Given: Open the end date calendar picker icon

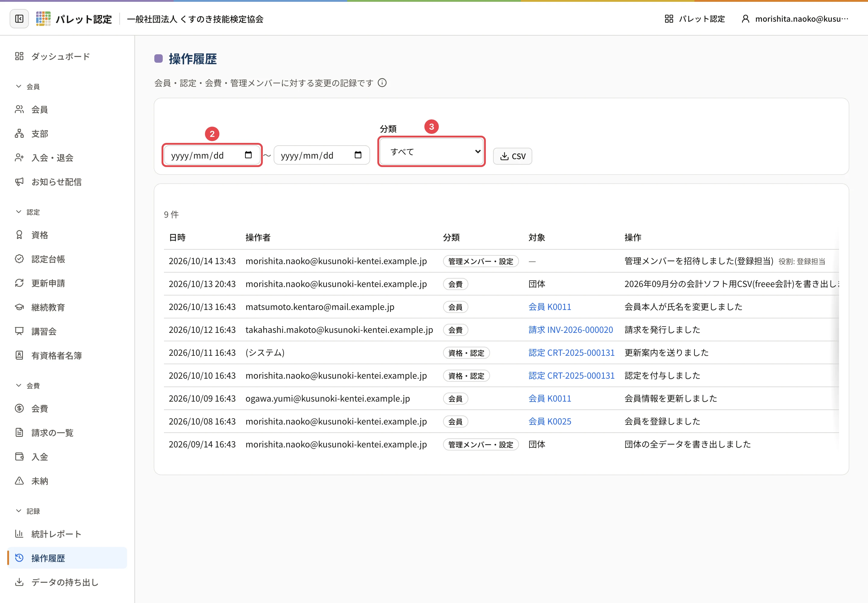Looking at the screenshot, I should tap(358, 155).
